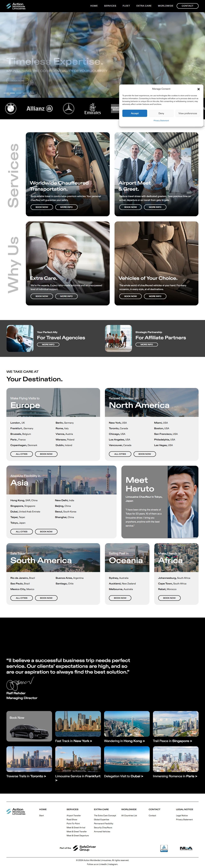Open the All Countries List footer link

tap(129, 815)
